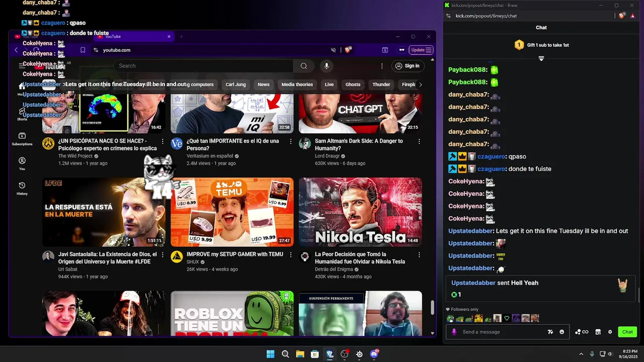Start YouTube voice search with microphone

click(327, 66)
